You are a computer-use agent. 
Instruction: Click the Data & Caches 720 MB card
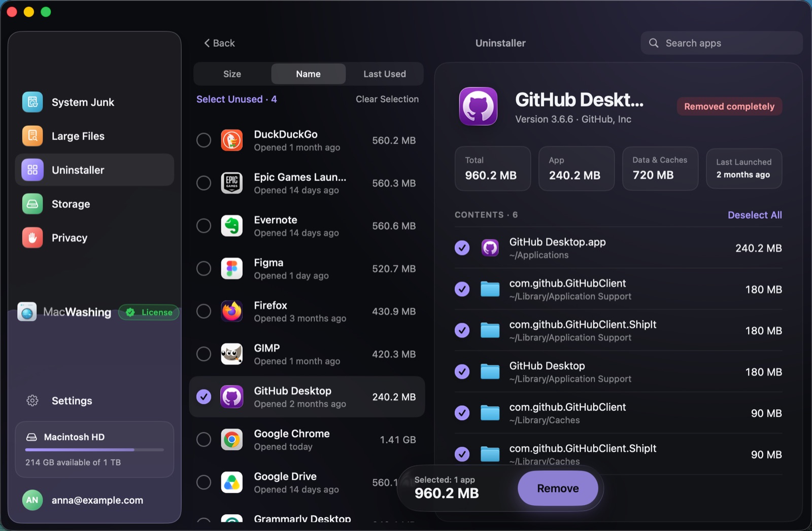[x=660, y=168]
